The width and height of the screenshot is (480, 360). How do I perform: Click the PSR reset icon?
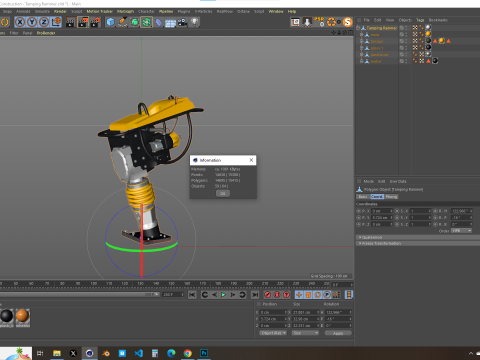[319, 22]
